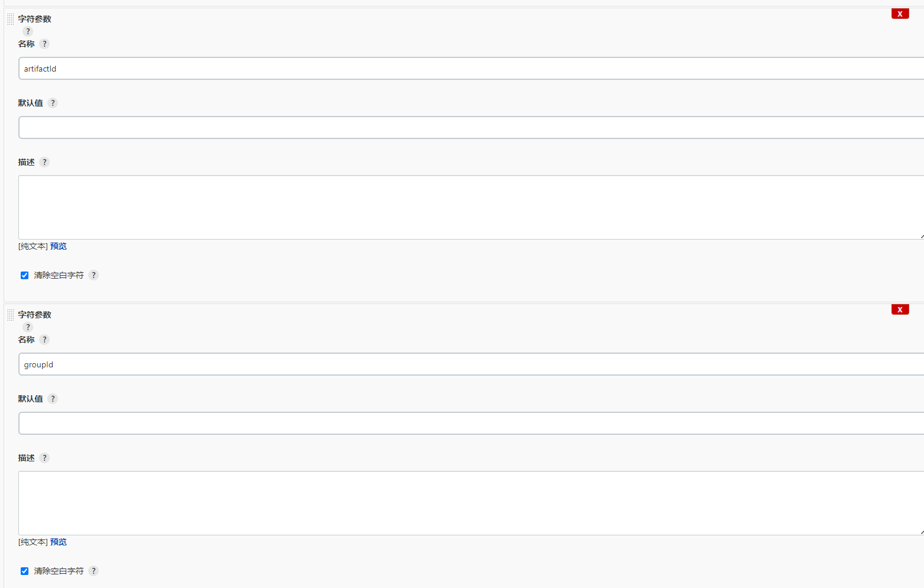Open help for first 默认值 field
Image resolution: width=924 pixels, height=588 pixels.
point(53,103)
